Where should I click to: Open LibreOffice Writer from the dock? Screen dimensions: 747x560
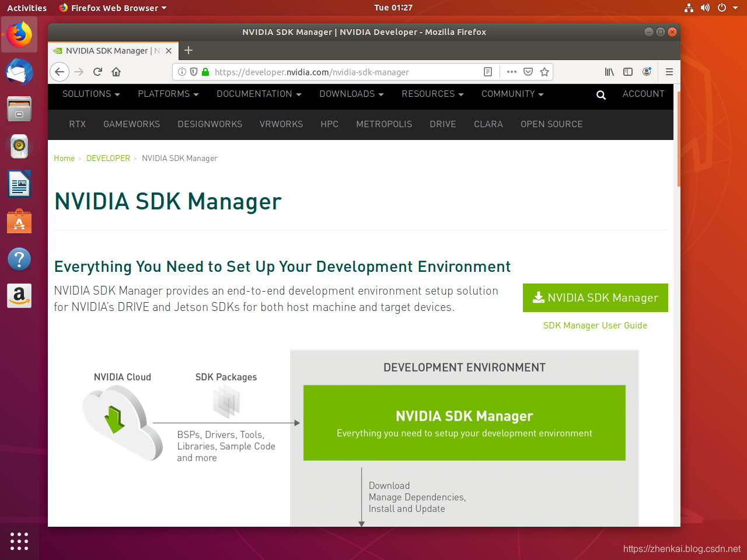pyautogui.click(x=19, y=184)
